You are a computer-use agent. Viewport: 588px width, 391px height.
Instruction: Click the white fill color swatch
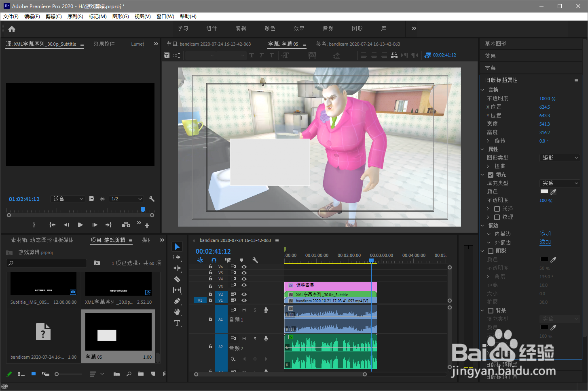(x=544, y=191)
